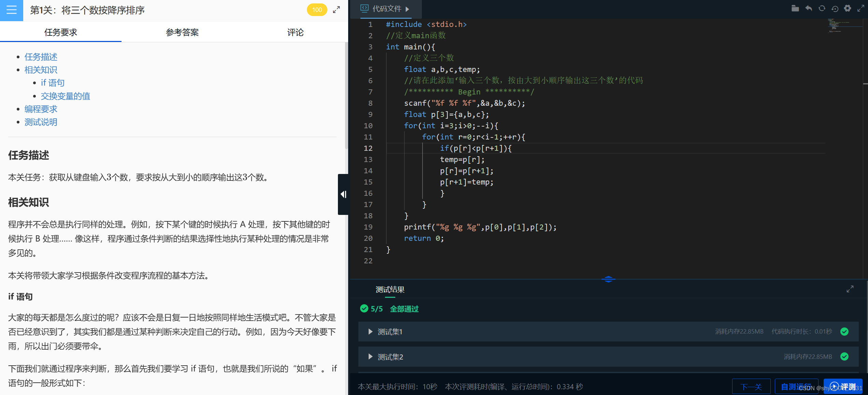The height and width of the screenshot is (395, 868).
Task: Switch to the 评论 tab
Action: click(x=295, y=32)
